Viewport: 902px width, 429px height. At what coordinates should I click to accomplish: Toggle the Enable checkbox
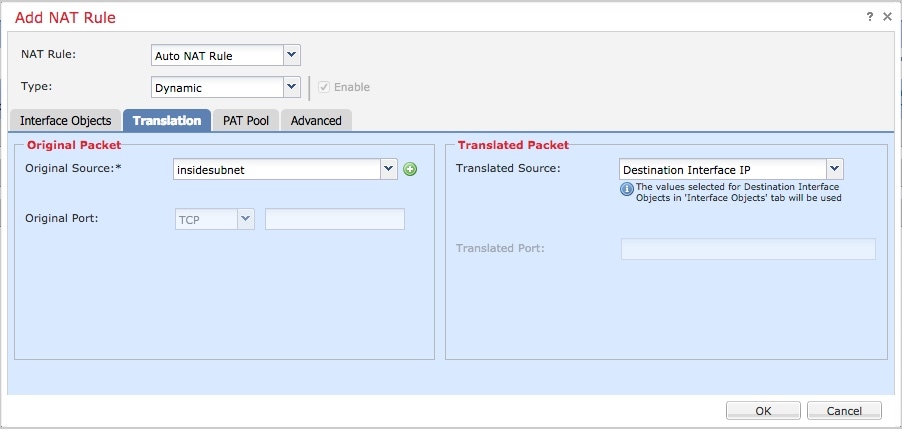(x=324, y=87)
